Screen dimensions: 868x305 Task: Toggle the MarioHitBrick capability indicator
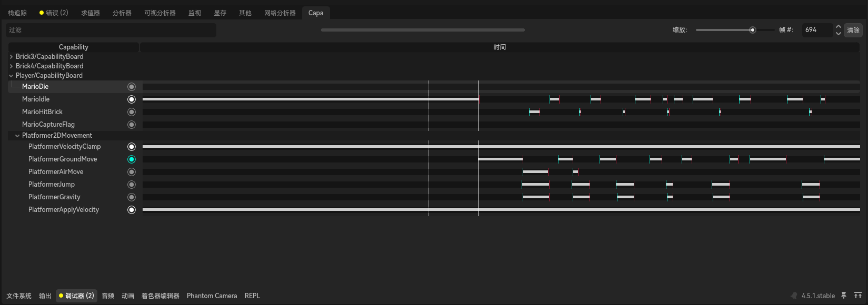point(132,112)
